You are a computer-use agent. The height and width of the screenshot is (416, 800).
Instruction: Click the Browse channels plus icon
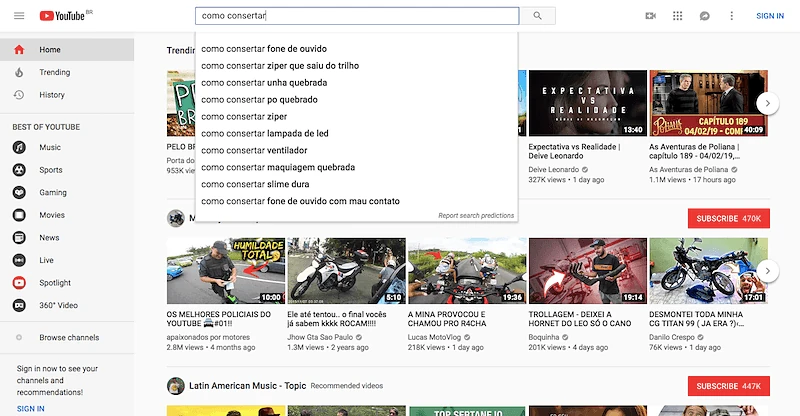[x=19, y=337]
